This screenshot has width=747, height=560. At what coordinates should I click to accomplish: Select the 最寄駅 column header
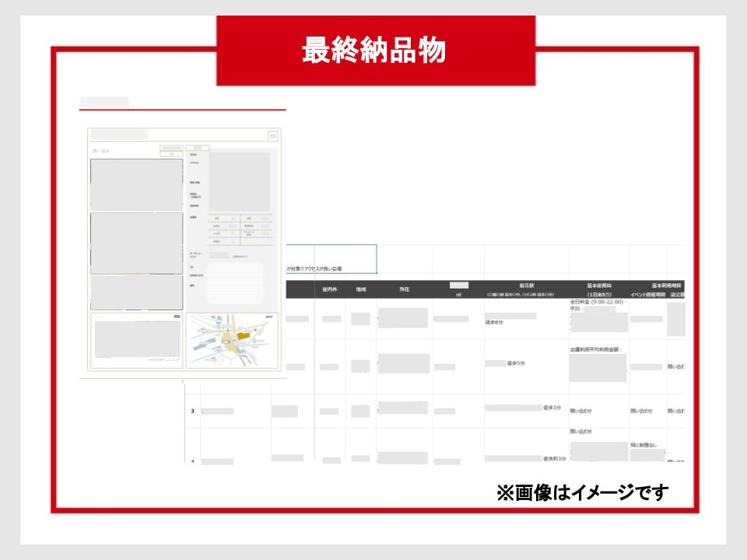[x=527, y=285]
